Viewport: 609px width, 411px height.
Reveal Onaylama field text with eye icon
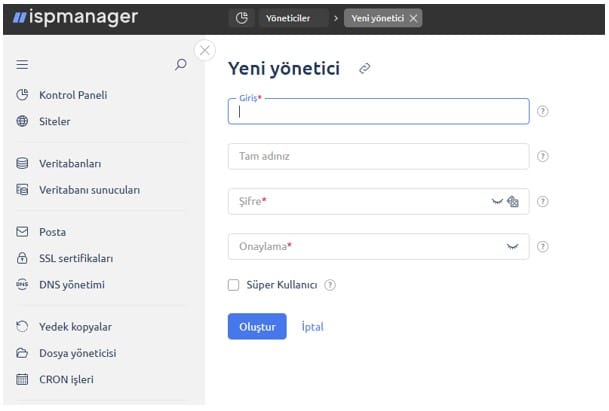coord(513,246)
